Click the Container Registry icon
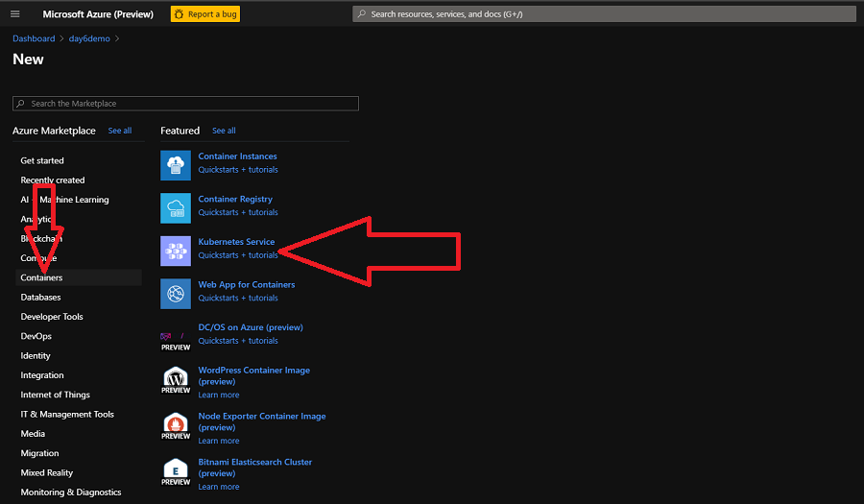 point(176,208)
